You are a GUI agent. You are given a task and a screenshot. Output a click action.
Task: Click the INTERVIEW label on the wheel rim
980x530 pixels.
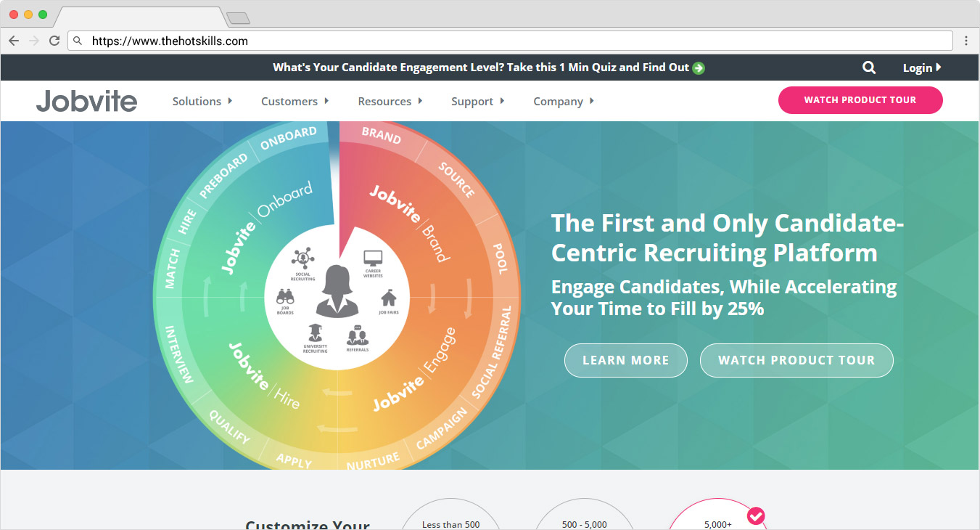coord(179,354)
